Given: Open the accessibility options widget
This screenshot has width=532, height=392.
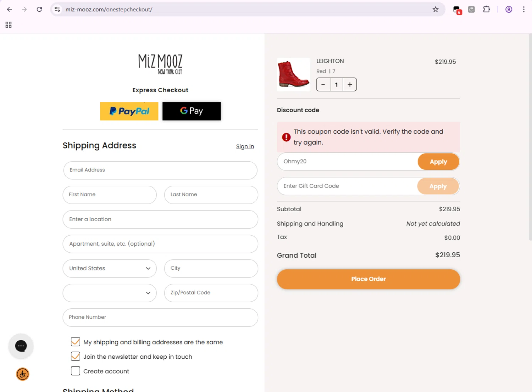Looking at the screenshot, I should pyautogui.click(x=23, y=374).
